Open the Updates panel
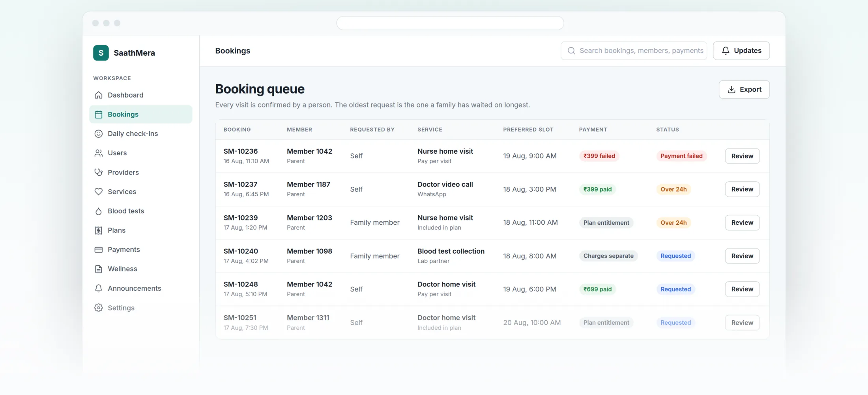The image size is (868, 395). tap(741, 51)
